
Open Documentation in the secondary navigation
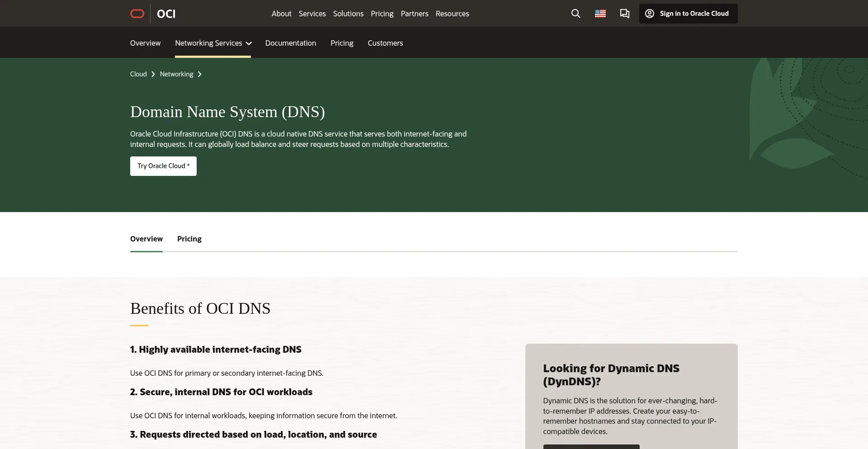[290, 43]
